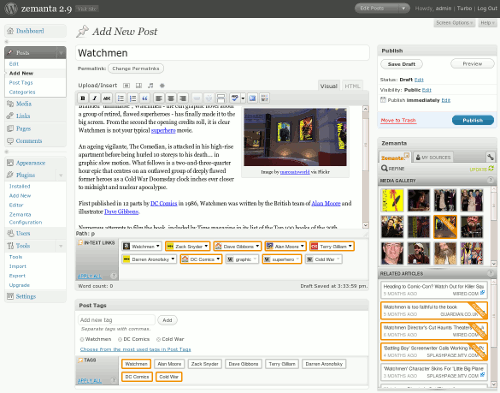Switch to the Visual editor tab

coord(329,86)
